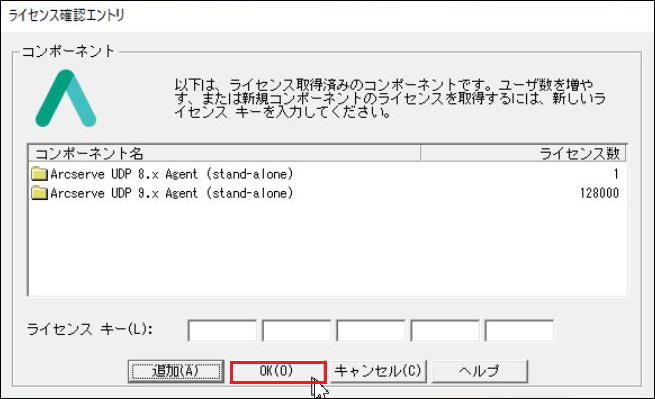Image resolution: width=655 pixels, height=399 pixels.
Task: Click the コンポーネント名 column header
Action: pyautogui.click(x=224, y=153)
